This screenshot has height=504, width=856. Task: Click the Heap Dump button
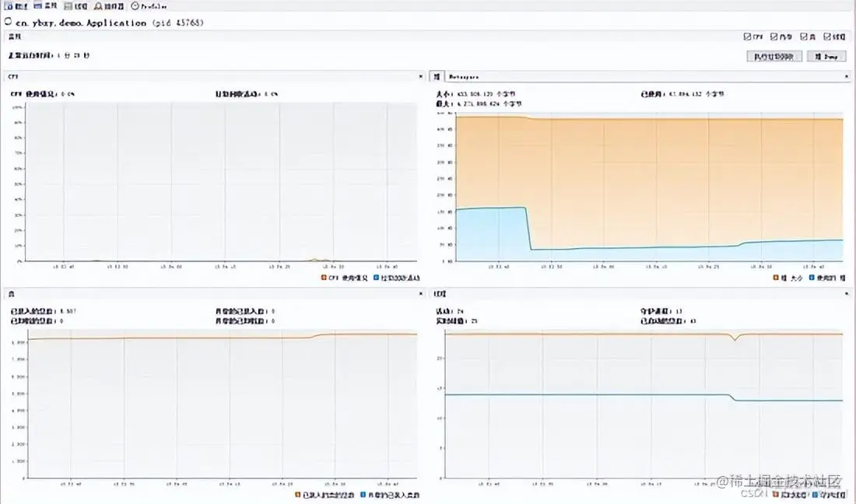click(826, 56)
